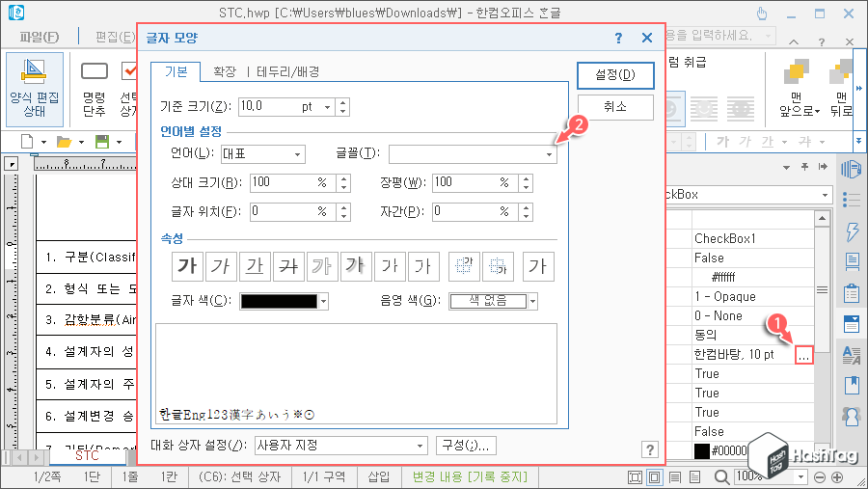
Task: Open 편집(E) menu
Action: tap(115, 37)
